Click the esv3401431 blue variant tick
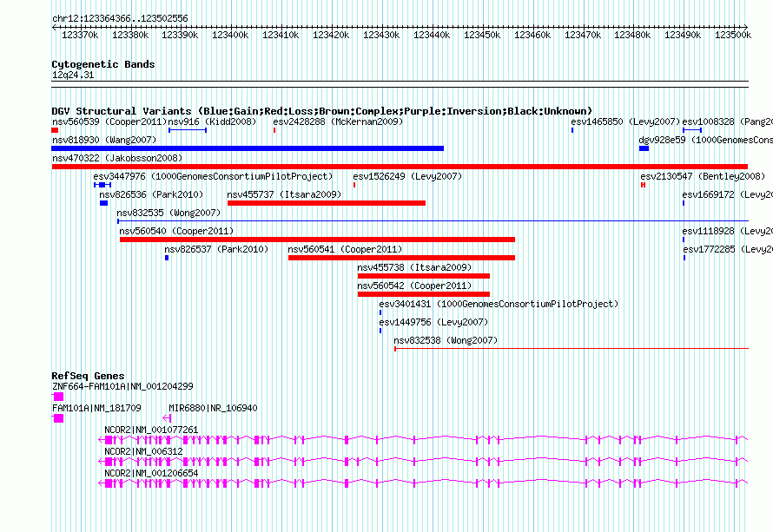This screenshot has height=532, width=773. [x=380, y=312]
